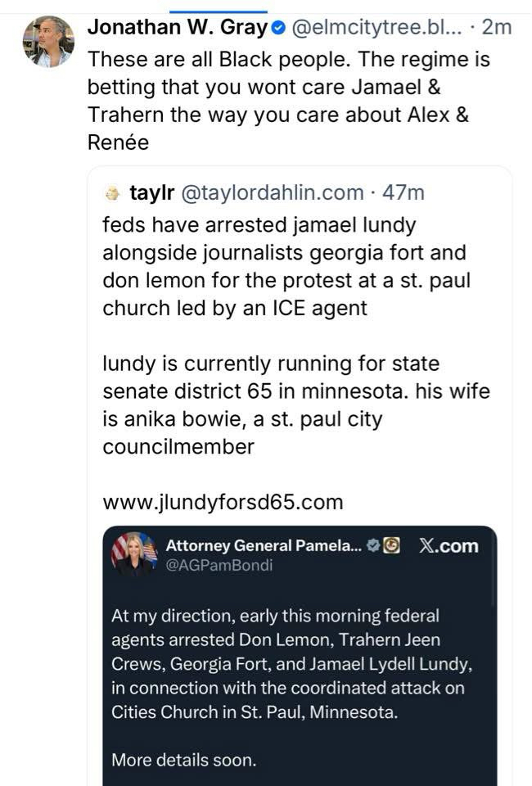Image resolution: width=532 pixels, height=786 pixels.
Task: Click the 2m post timestamp
Action: [498, 27]
